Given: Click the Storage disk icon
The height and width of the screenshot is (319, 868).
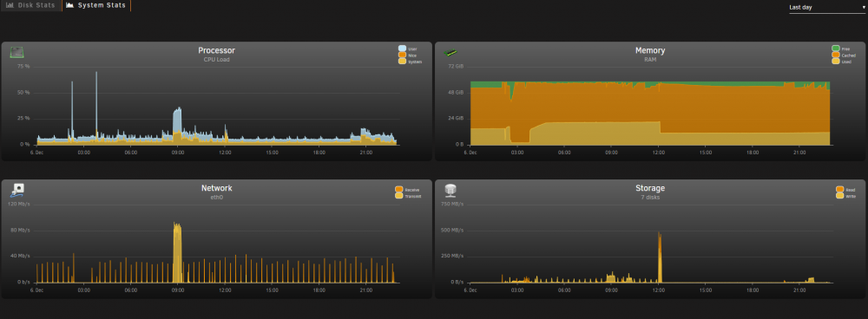Looking at the screenshot, I should (450, 190).
